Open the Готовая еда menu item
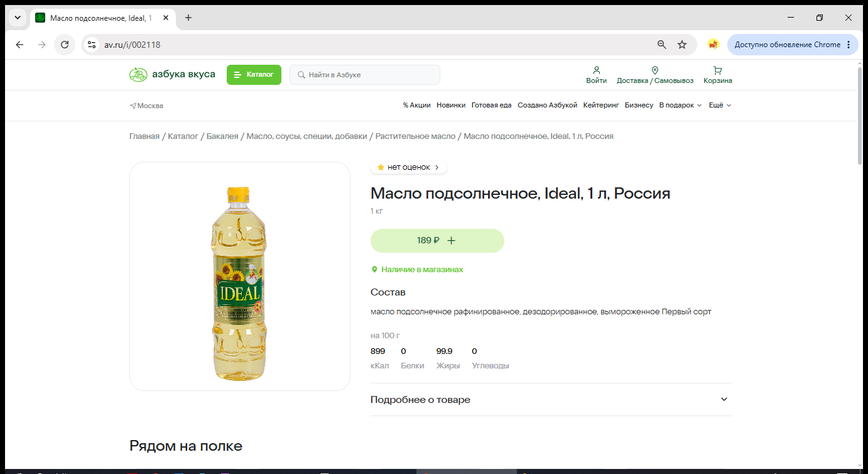 click(x=492, y=106)
